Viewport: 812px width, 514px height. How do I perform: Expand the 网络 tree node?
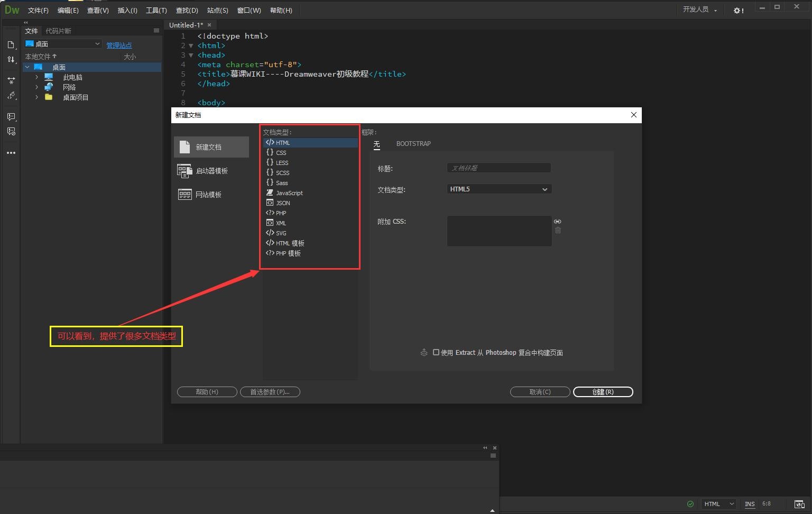click(36, 87)
